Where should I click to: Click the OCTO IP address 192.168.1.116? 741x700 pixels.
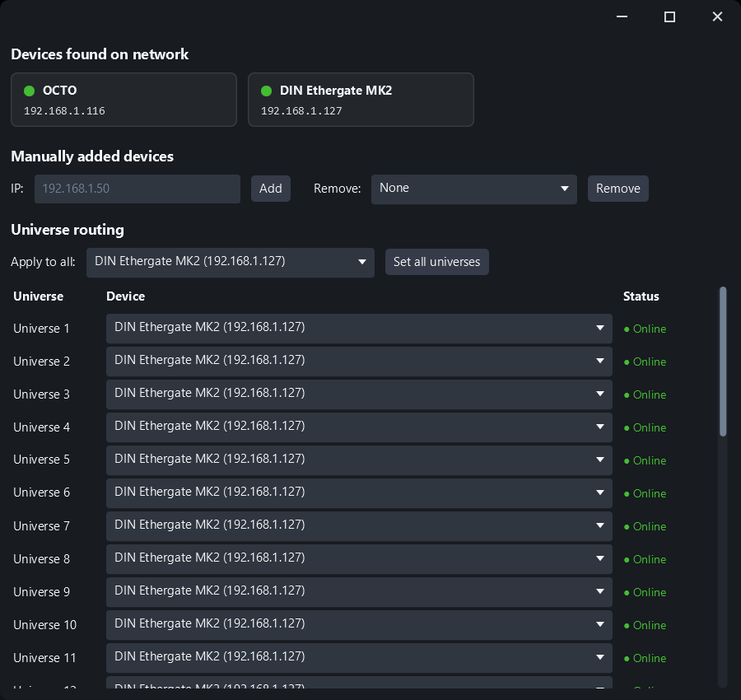(64, 111)
